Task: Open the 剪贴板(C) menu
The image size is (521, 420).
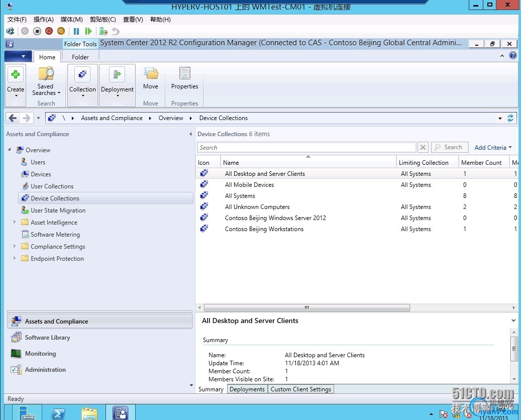Action: 103,19
